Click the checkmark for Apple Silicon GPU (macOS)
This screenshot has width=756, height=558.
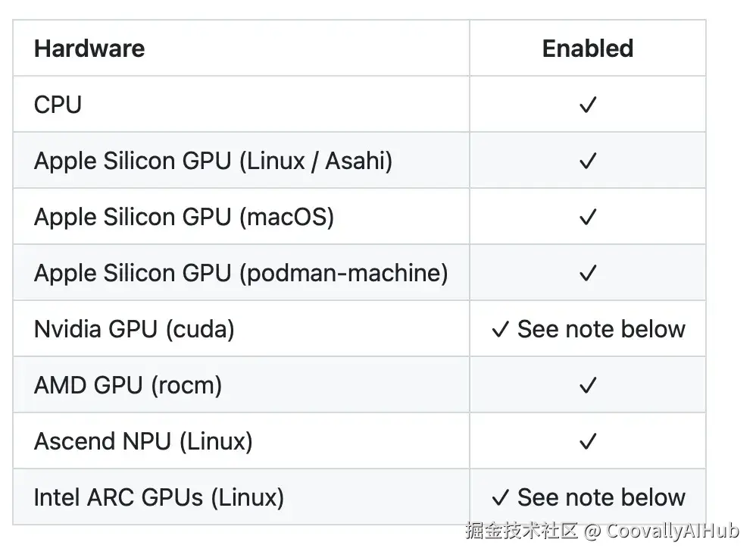coord(587,217)
